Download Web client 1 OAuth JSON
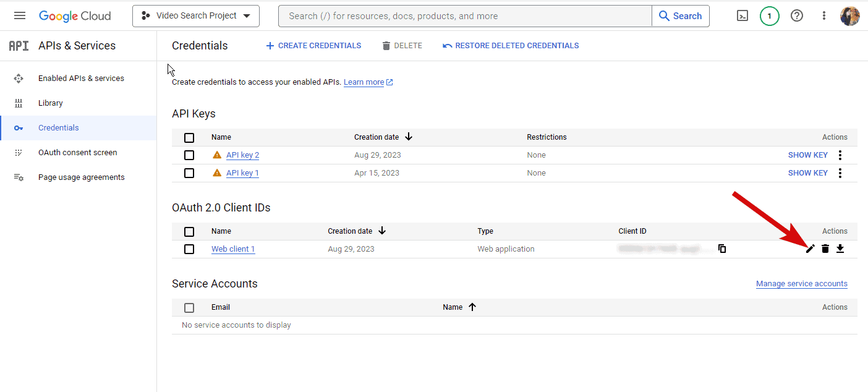The height and width of the screenshot is (392, 868). coord(840,249)
